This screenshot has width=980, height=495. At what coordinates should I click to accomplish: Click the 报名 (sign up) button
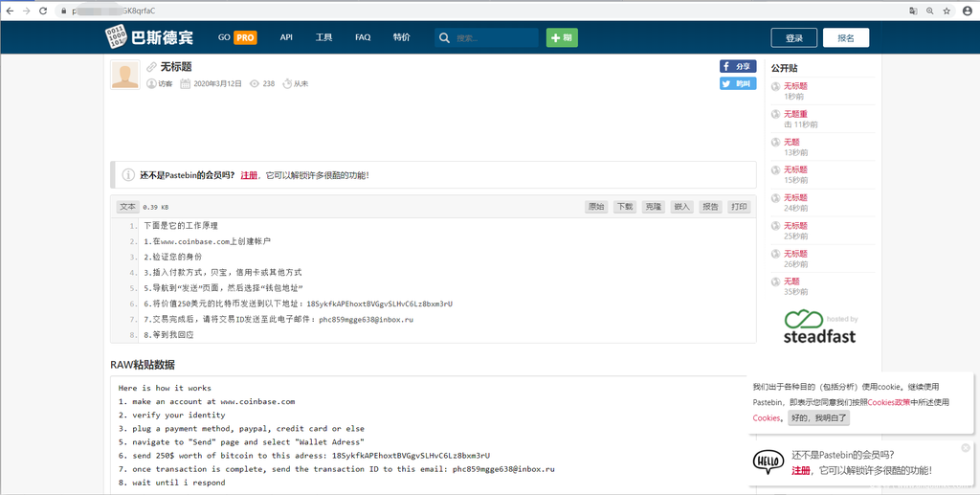click(846, 38)
